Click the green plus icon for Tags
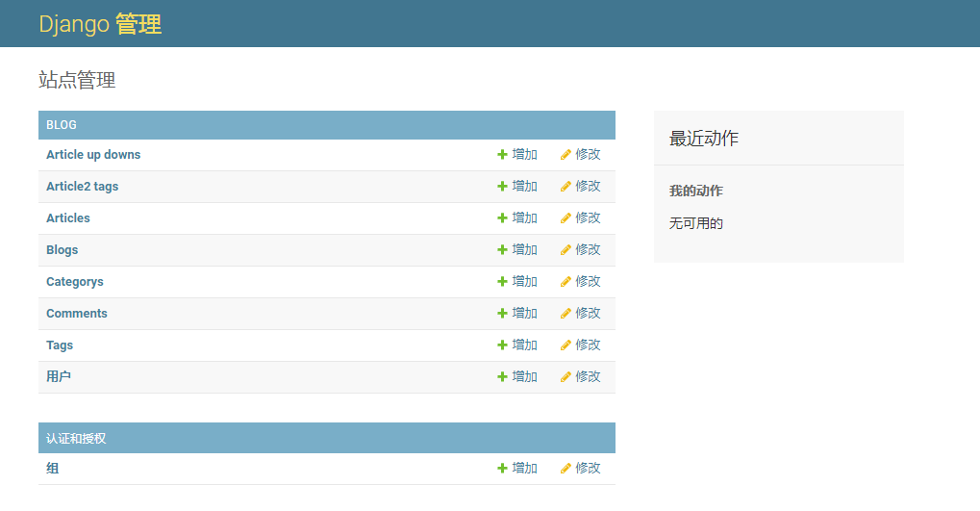The image size is (980, 511). pos(502,345)
